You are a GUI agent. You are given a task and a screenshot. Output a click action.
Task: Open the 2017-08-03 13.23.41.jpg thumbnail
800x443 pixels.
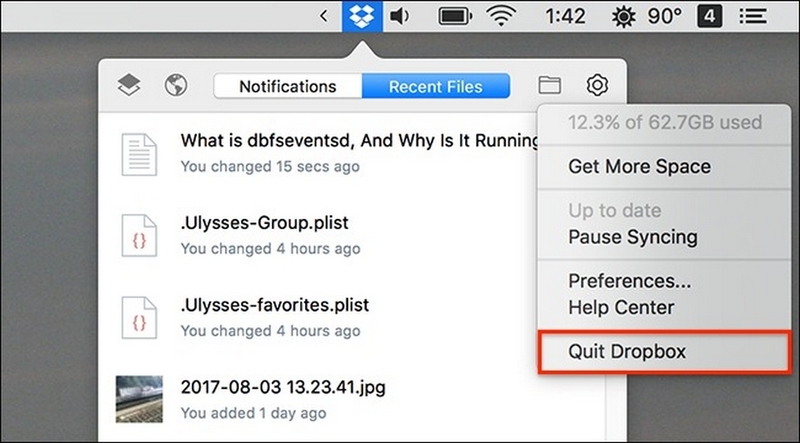pos(139,399)
